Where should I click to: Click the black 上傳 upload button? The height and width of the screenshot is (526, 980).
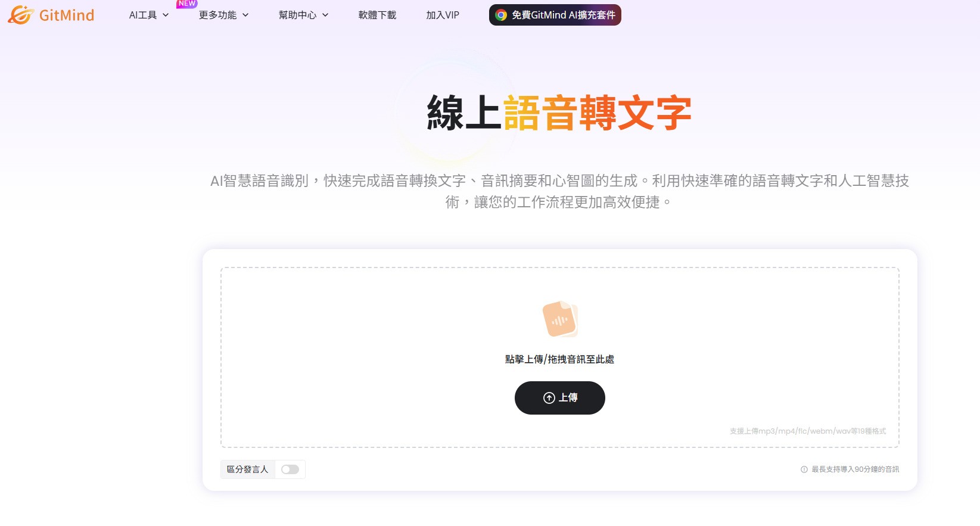coord(560,398)
